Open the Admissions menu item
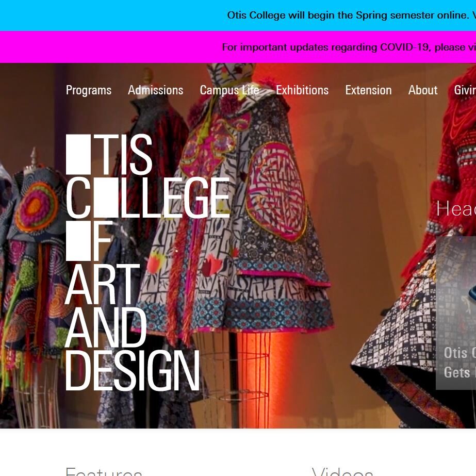This screenshot has width=476, height=476. click(155, 90)
